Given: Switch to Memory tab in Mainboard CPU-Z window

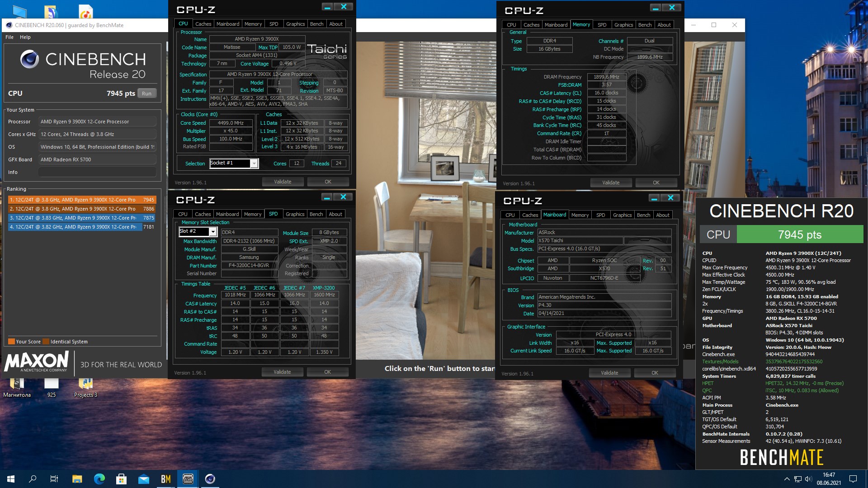Looking at the screenshot, I should pos(580,215).
